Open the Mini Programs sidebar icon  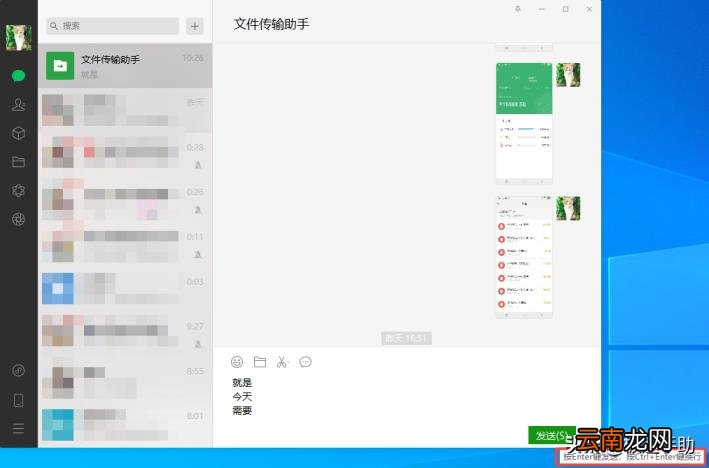(19, 370)
